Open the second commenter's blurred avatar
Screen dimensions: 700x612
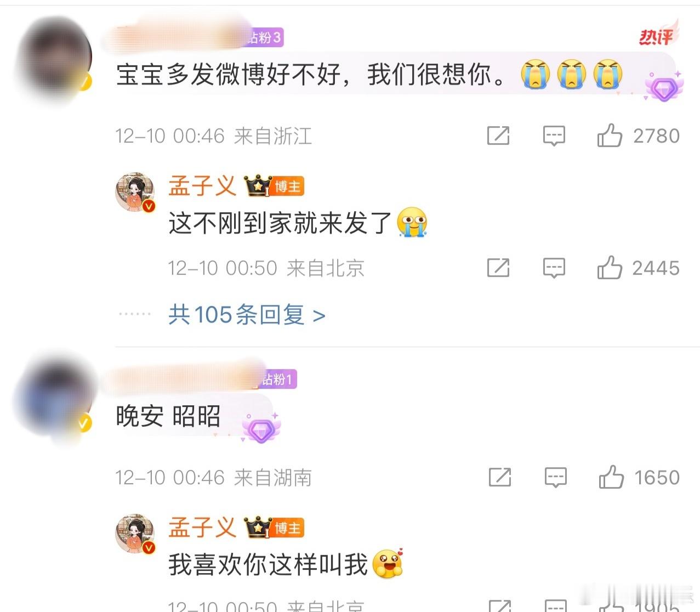pyautogui.click(x=54, y=399)
